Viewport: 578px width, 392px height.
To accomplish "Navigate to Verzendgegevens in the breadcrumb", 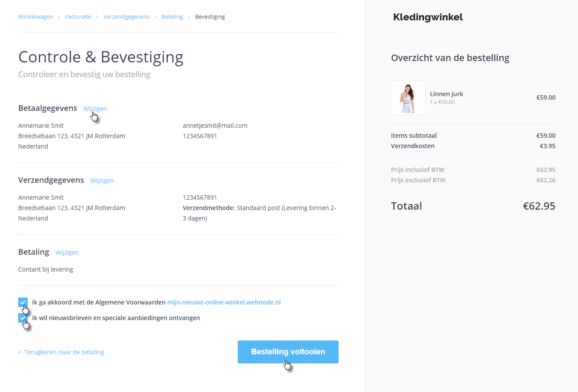I will click(126, 17).
